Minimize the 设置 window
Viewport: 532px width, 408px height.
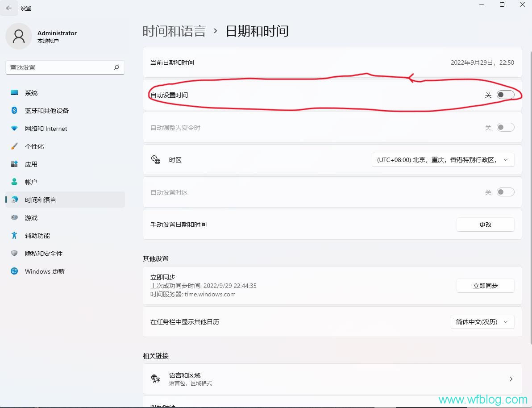point(482,4)
